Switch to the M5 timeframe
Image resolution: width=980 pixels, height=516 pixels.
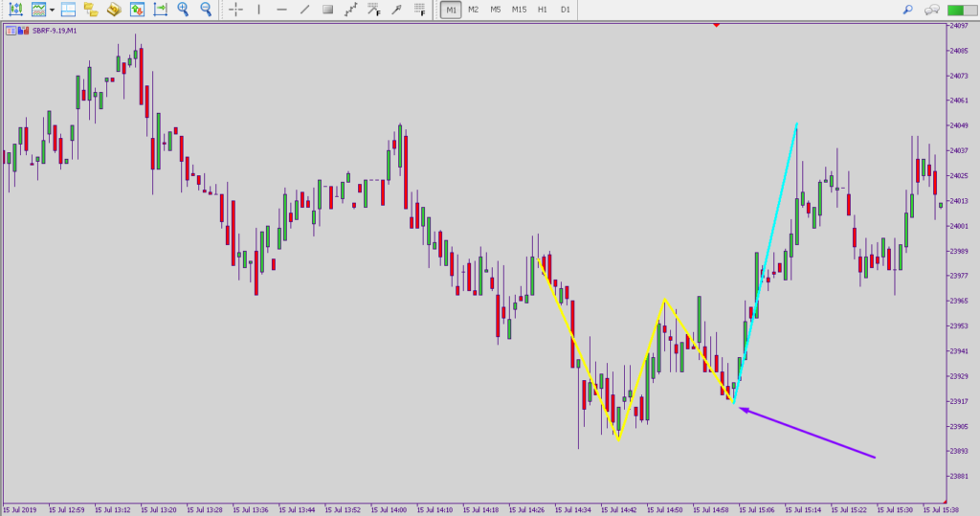(x=496, y=10)
